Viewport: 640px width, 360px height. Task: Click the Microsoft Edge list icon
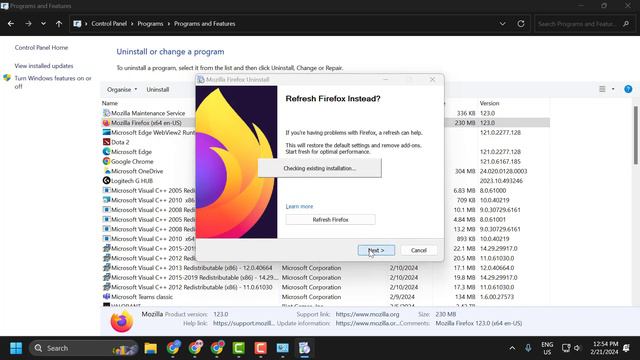[107, 151]
